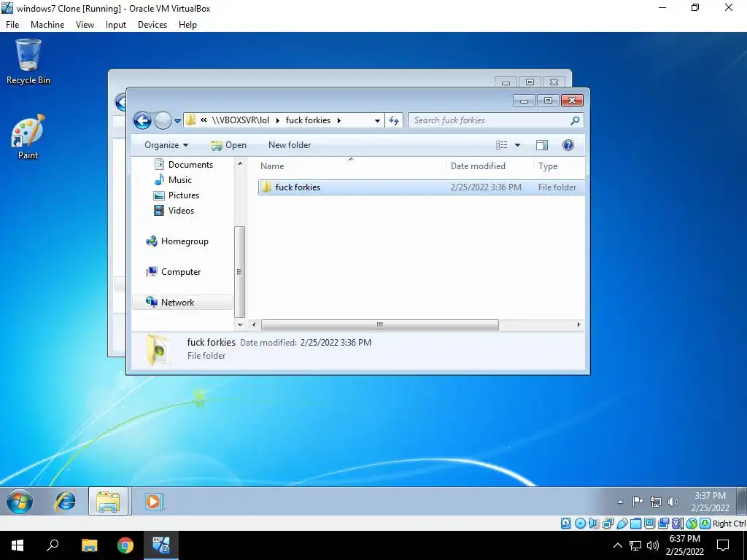
Task: Open the VirtualBox Devices menu
Action: [x=152, y=25]
